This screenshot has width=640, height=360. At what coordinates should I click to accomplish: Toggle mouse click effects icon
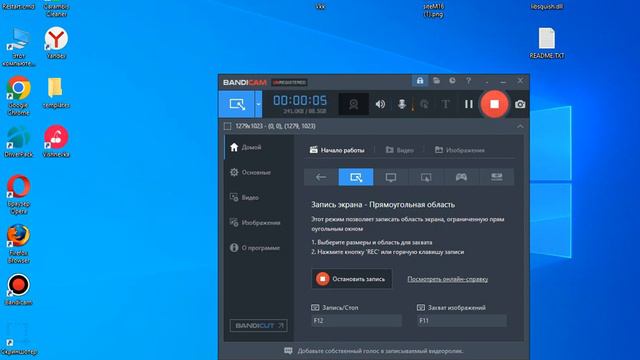click(x=424, y=104)
